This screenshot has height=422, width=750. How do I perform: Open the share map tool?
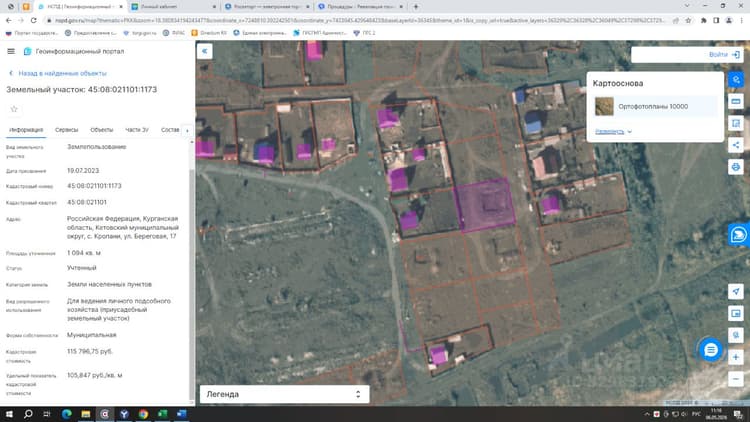(x=736, y=145)
